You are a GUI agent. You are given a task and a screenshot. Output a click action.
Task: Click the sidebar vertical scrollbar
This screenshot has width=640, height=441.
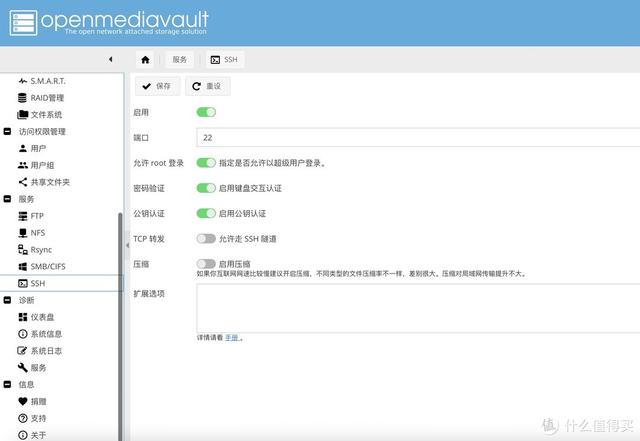coord(120,327)
